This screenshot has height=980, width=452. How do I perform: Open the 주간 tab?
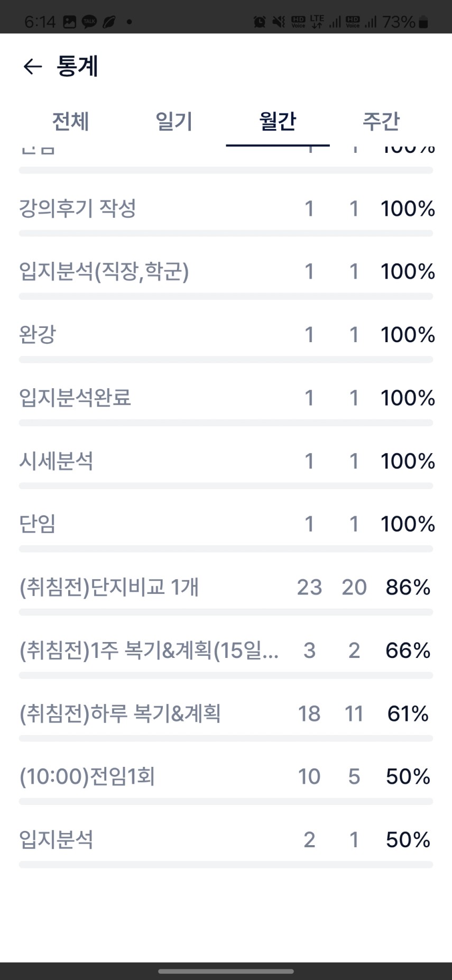pos(381,121)
